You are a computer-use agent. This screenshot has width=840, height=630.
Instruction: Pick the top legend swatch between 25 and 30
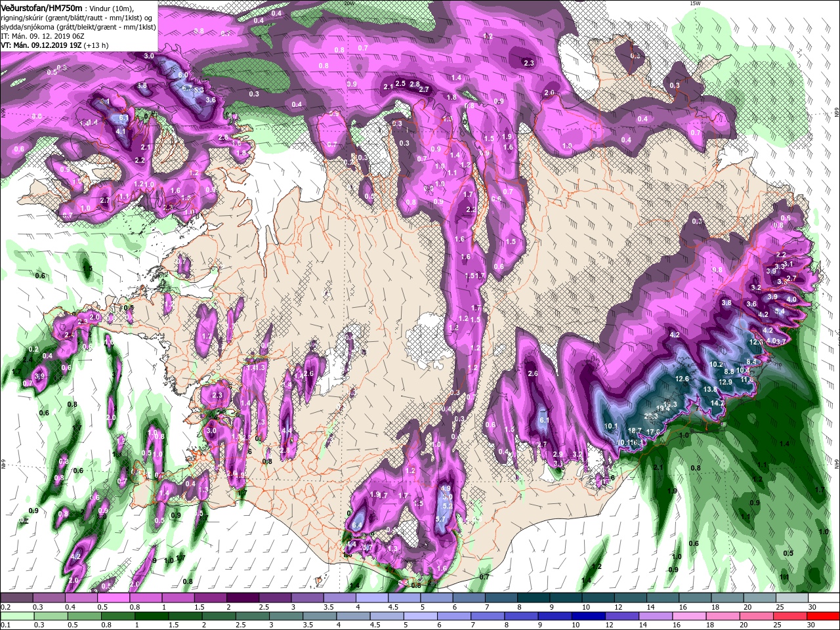[x=791, y=598]
